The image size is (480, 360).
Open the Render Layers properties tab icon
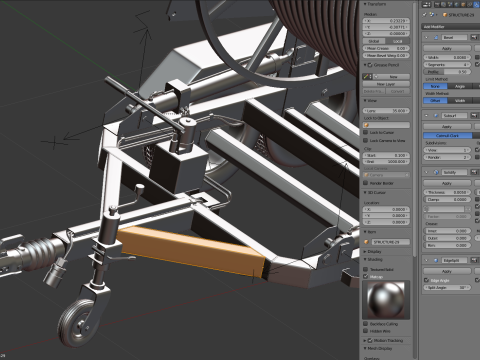(x=443, y=4)
